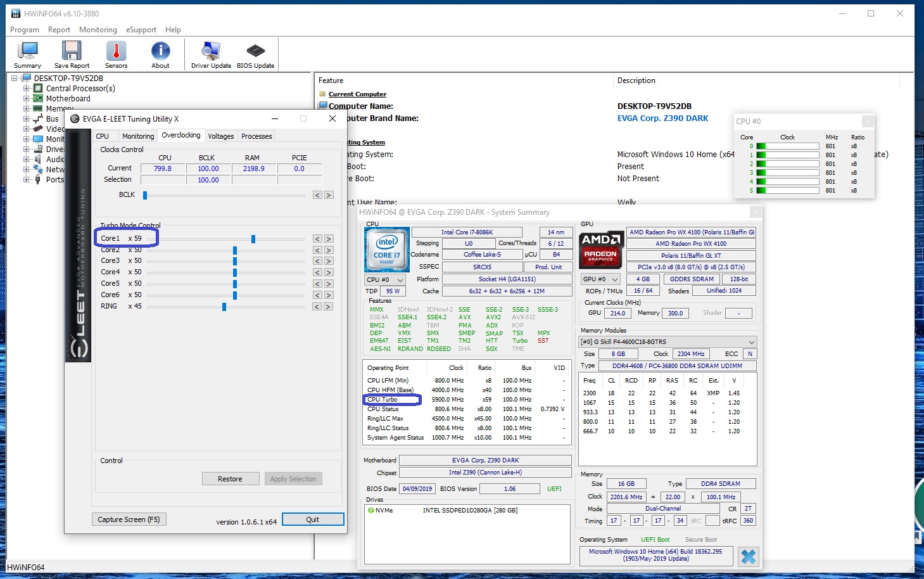Open the Help menu
The width and height of the screenshot is (924, 579).
coord(173,30)
